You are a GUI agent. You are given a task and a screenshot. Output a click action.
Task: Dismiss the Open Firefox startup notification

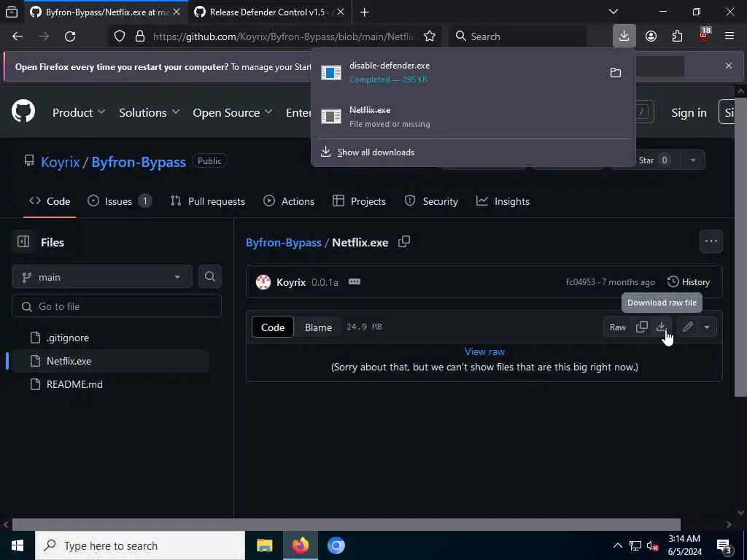click(x=729, y=66)
